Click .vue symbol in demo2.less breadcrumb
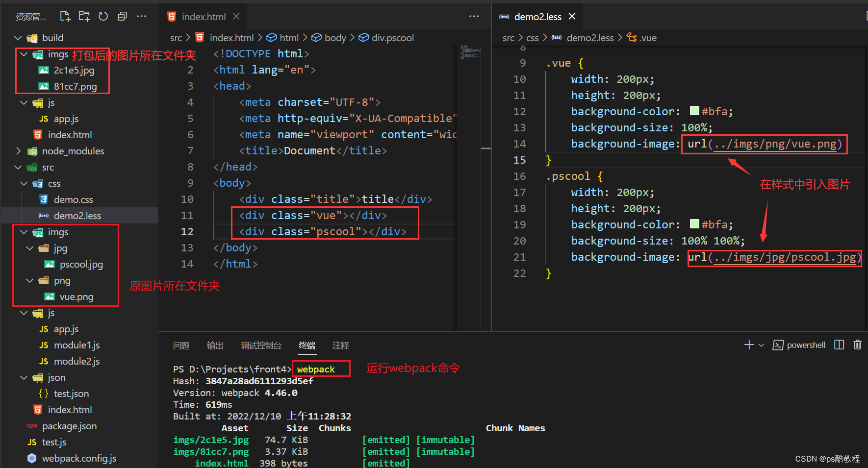 pyautogui.click(x=648, y=38)
